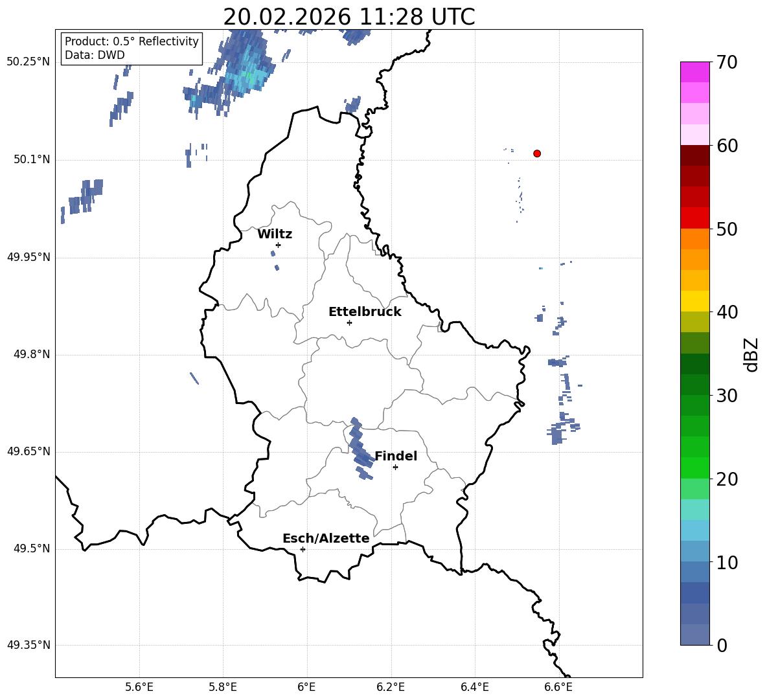Viewport: 767px width, 700px height.
Task: Click the 6.4°E longitude label
Action: pos(474,687)
